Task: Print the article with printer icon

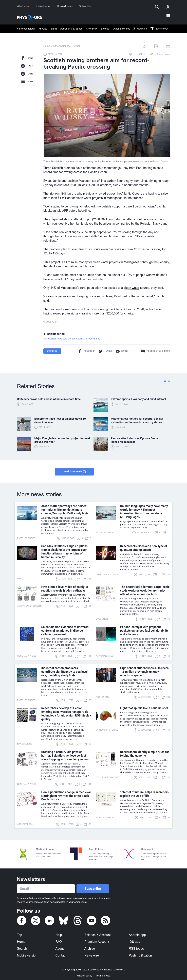Action: 168,46
